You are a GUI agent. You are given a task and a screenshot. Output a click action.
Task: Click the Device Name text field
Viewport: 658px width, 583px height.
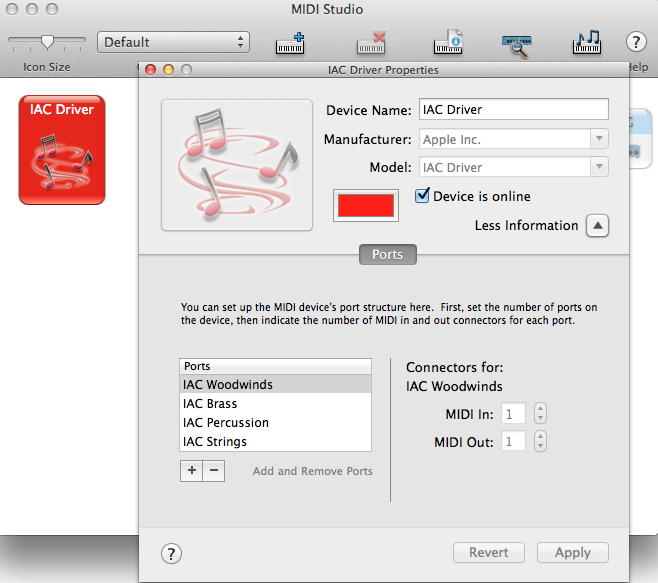[514, 110]
